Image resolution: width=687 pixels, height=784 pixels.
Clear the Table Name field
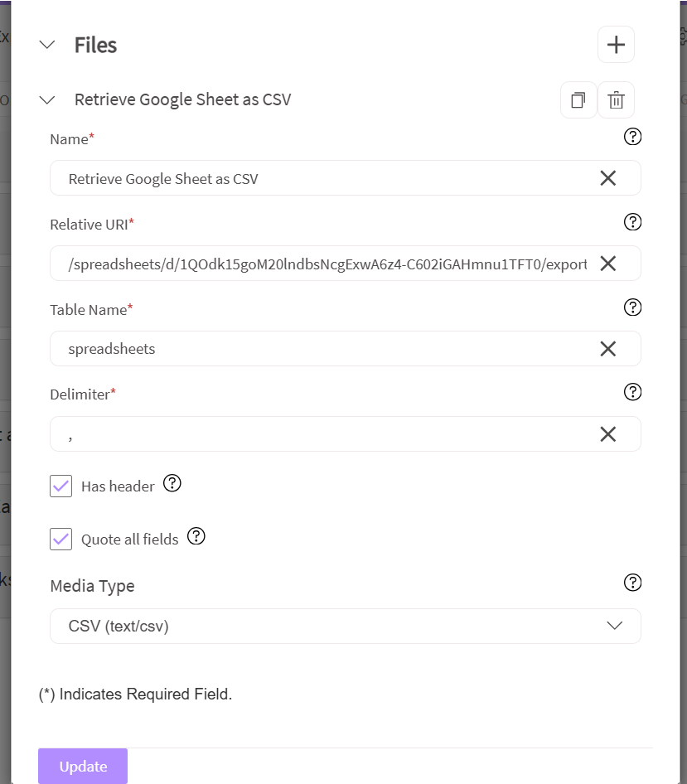tap(607, 349)
